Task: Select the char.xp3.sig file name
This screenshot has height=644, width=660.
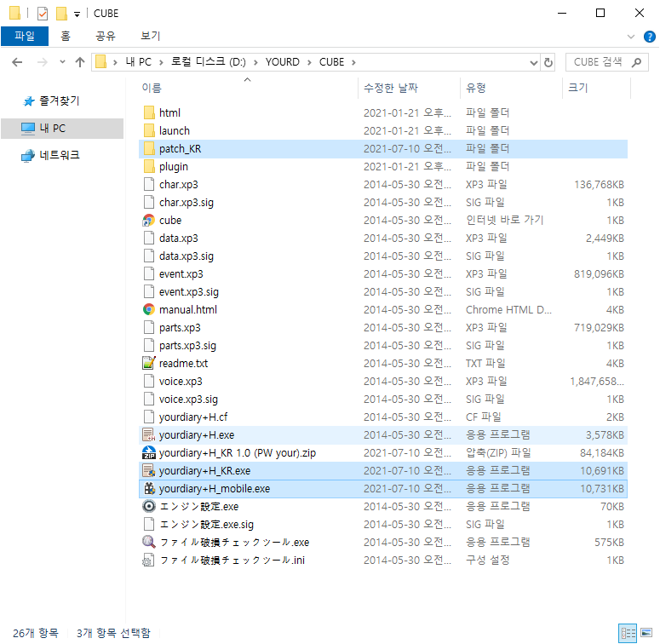Action: click(186, 203)
